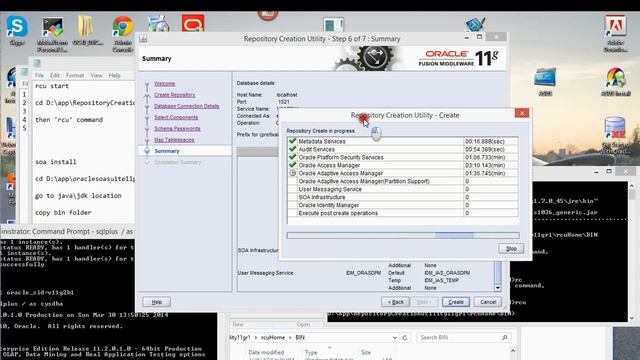Open the Adobe Reader desktop icon
The image size is (640, 360).
pos(616,27)
